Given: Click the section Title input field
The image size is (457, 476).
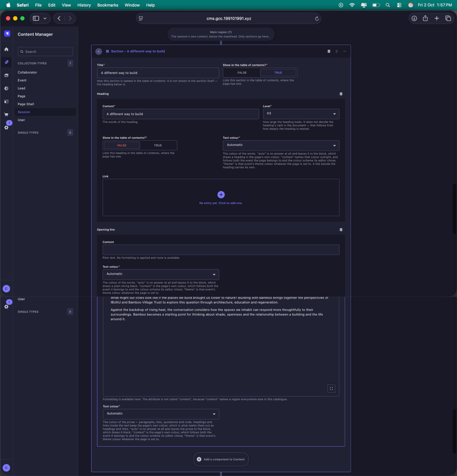Looking at the screenshot, I should click(158, 73).
